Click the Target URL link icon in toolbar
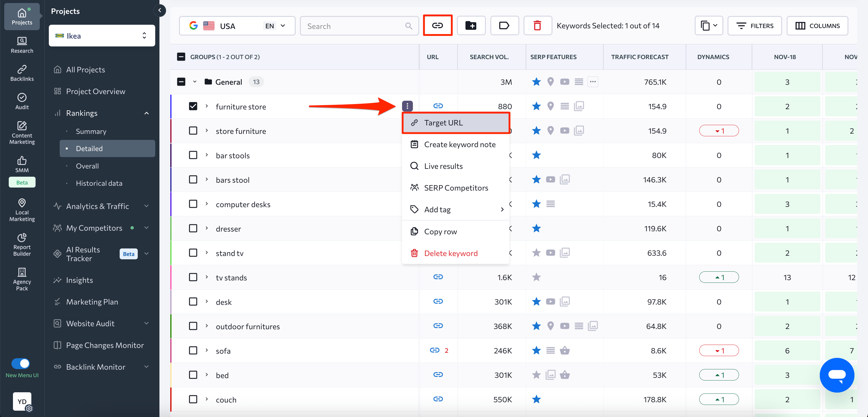Image resolution: width=868 pixels, height=417 pixels. coord(437,25)
